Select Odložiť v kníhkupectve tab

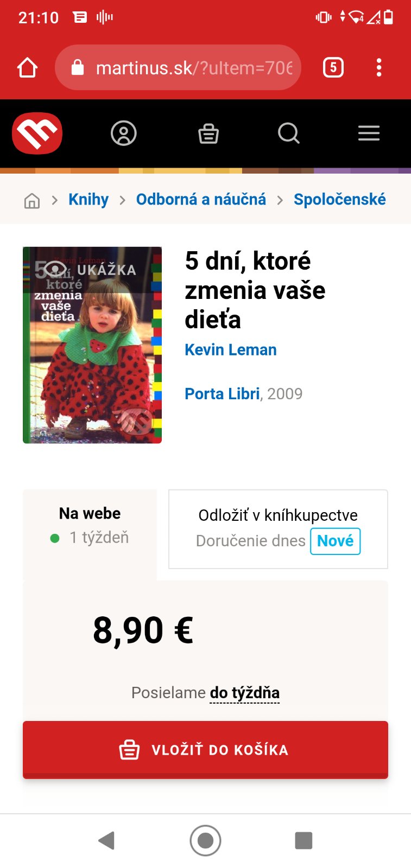click(x=278, y=529)
